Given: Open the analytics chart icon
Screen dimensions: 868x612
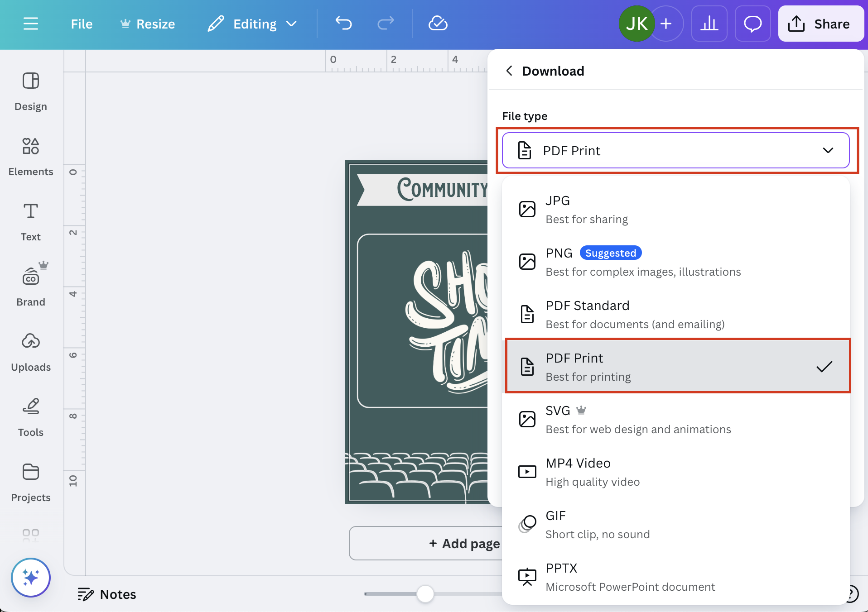Looking at the screenshot, I should [x=709, y=24].
